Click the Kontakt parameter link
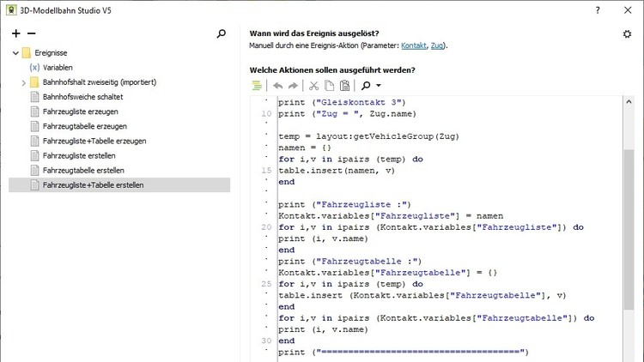This screenshot has width=644, height=362. coord(414,45)
